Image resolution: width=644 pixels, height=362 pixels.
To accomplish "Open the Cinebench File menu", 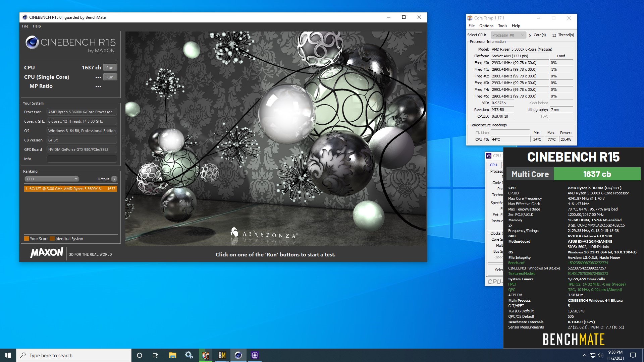I will click(x=25, y=26).
